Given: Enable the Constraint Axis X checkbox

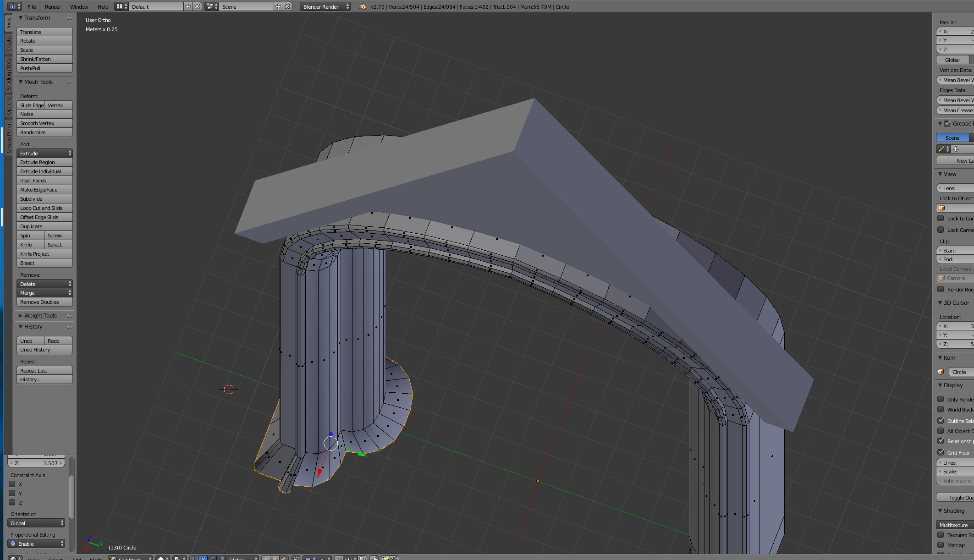Looking at the screenshot, I should [12, 484].
